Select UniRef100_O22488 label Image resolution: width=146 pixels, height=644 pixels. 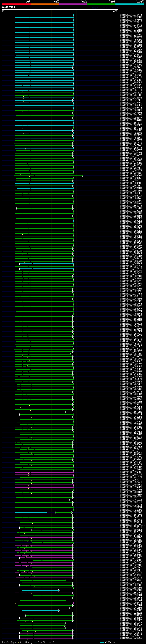pos(131,565)
